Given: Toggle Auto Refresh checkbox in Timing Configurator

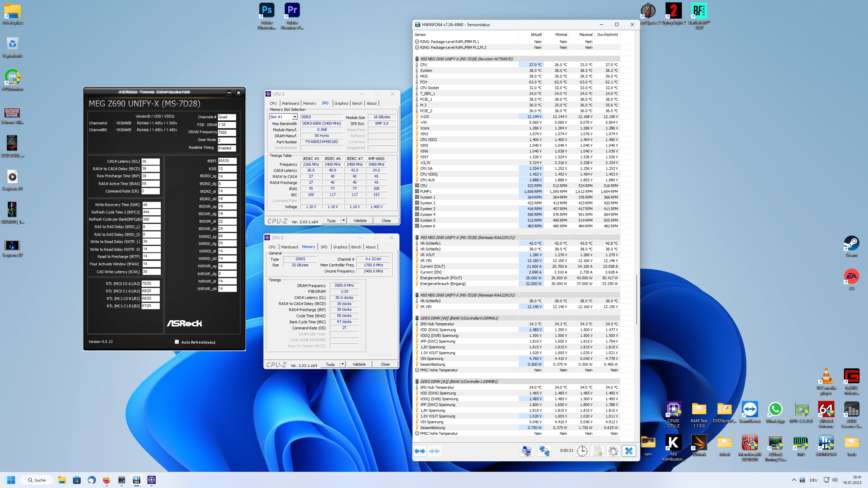Looking at the screenshot, I should pyautogui.click(x=177, y=342).
